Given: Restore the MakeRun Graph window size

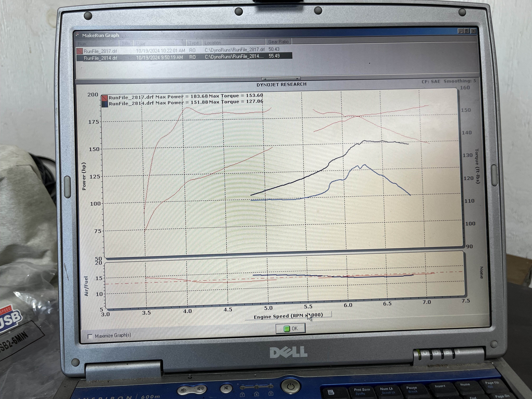Looking at the screenshot, I should (467, 31).
